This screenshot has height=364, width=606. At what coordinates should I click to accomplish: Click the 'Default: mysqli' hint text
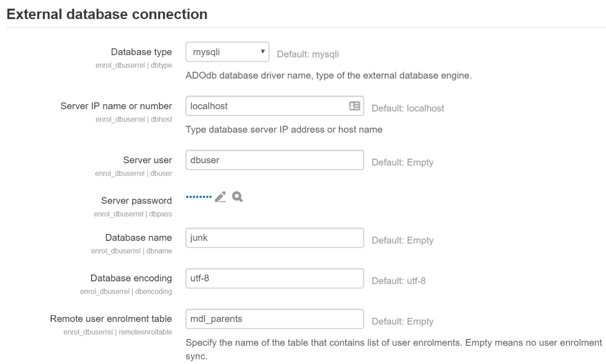[308, 54]
